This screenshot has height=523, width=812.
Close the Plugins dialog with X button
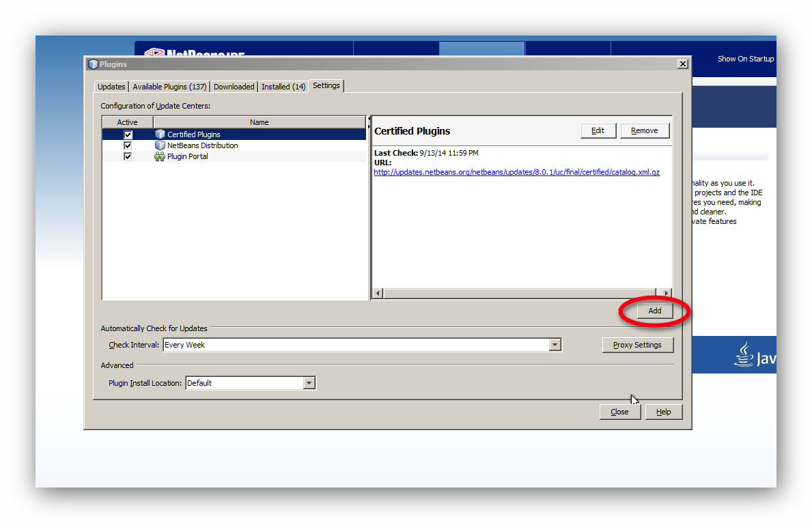click(x=682, y=63)
